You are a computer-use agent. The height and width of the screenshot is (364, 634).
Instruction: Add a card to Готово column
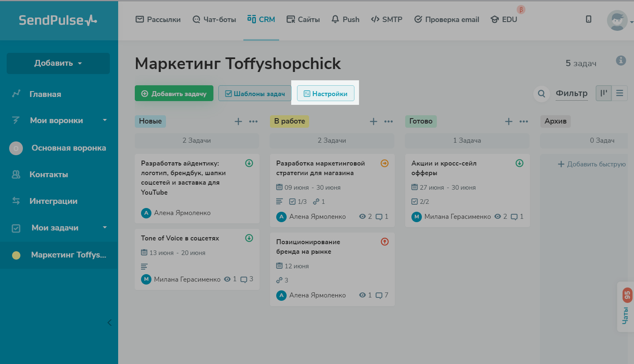coord(508,121)
